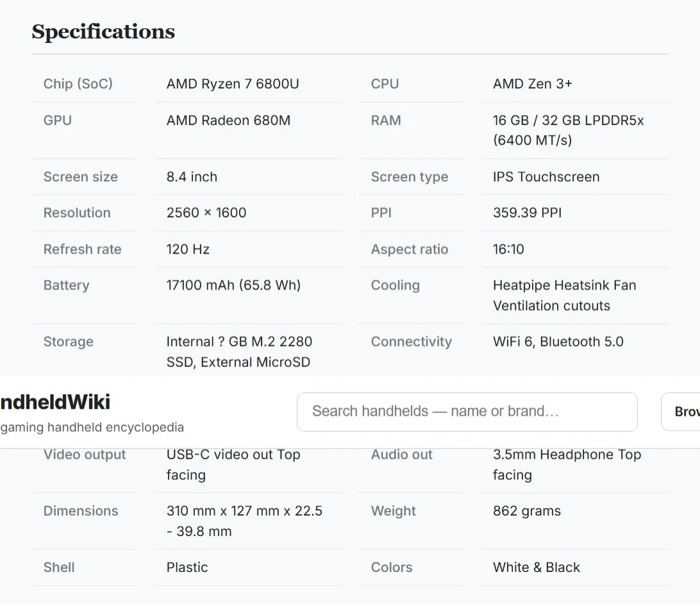Click the Dimensions label
This screenshot has width=700, height=604.
point(81,511)
